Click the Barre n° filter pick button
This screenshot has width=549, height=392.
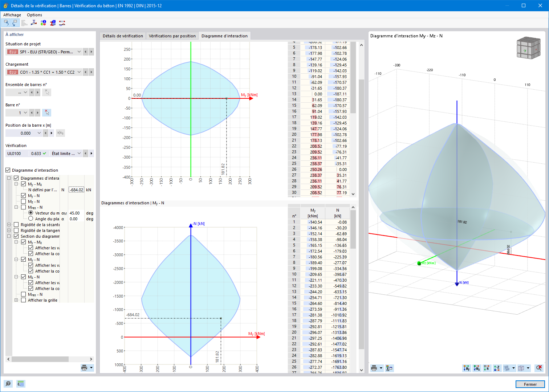46,113
